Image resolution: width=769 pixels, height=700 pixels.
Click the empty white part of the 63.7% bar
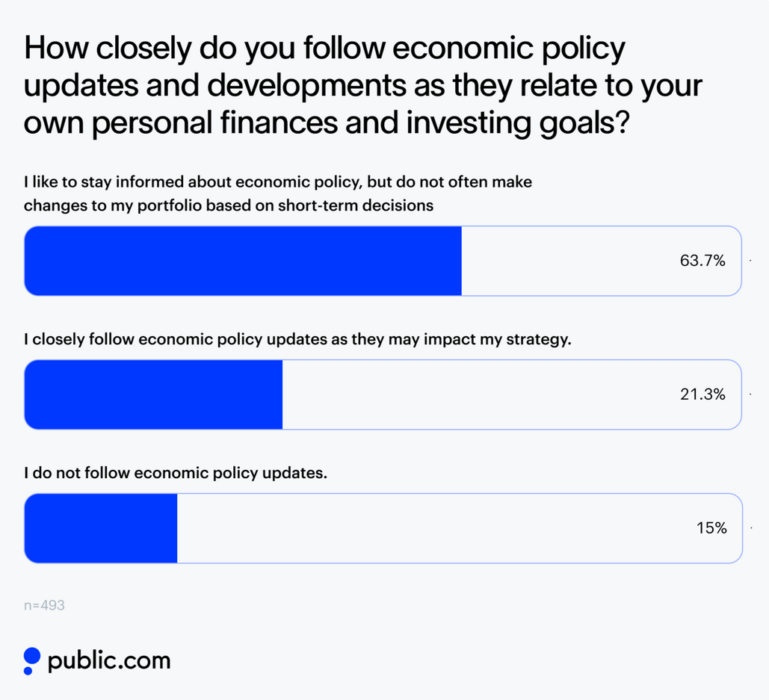[x=568, y=261]
